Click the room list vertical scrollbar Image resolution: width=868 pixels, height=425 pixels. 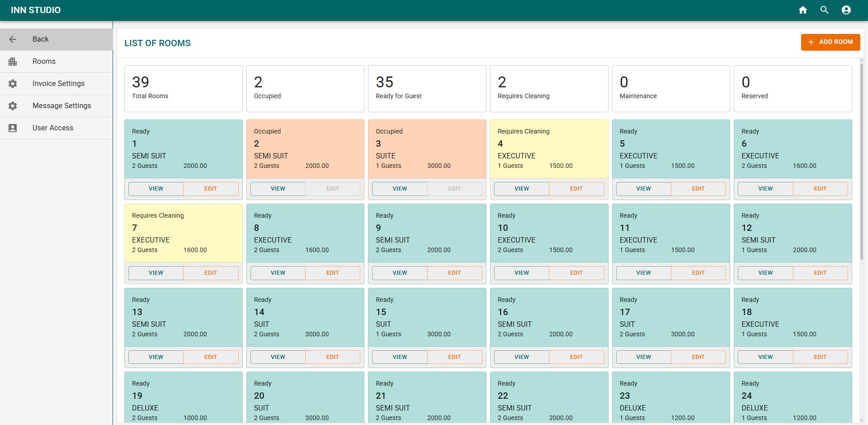pos(861,163)
